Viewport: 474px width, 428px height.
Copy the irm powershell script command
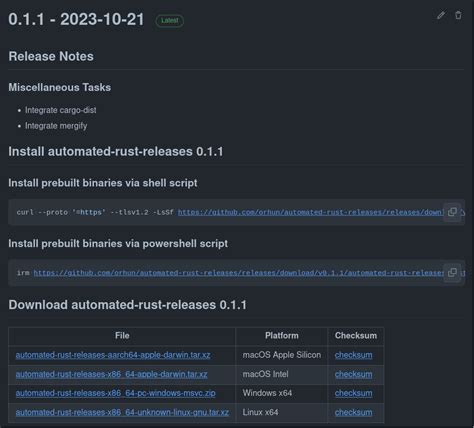[452, 273]
